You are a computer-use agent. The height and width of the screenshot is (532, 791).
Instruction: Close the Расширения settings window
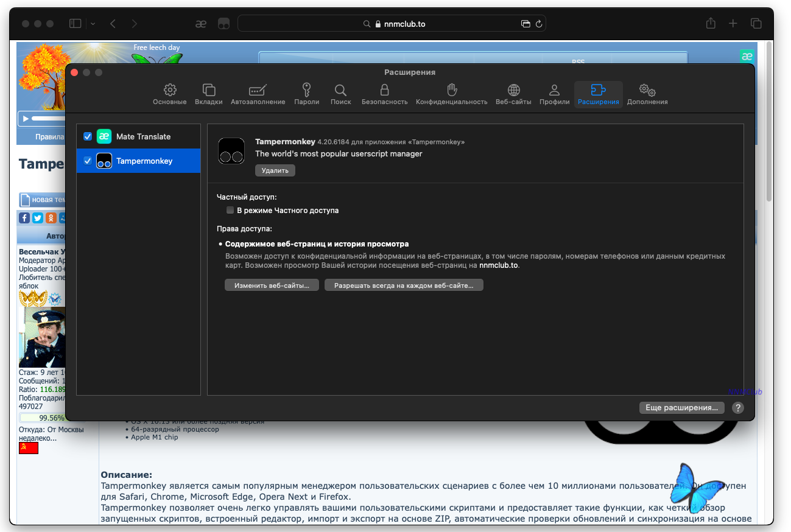coord(74,72)
